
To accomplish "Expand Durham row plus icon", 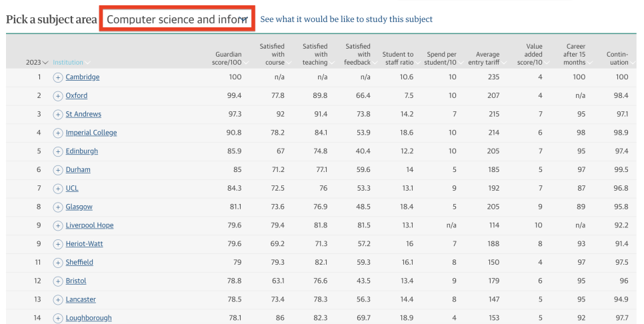I will tap(58, 169).
